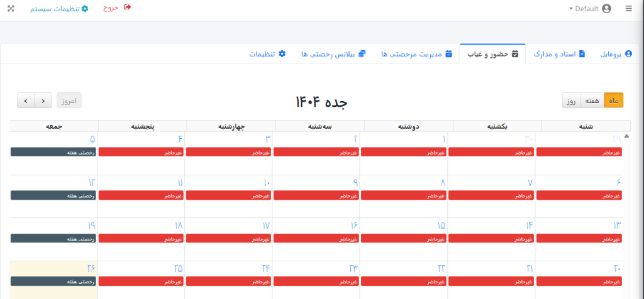
Task: Switch calendar to هفته (week) view
Action: click(x=592, y=101)
